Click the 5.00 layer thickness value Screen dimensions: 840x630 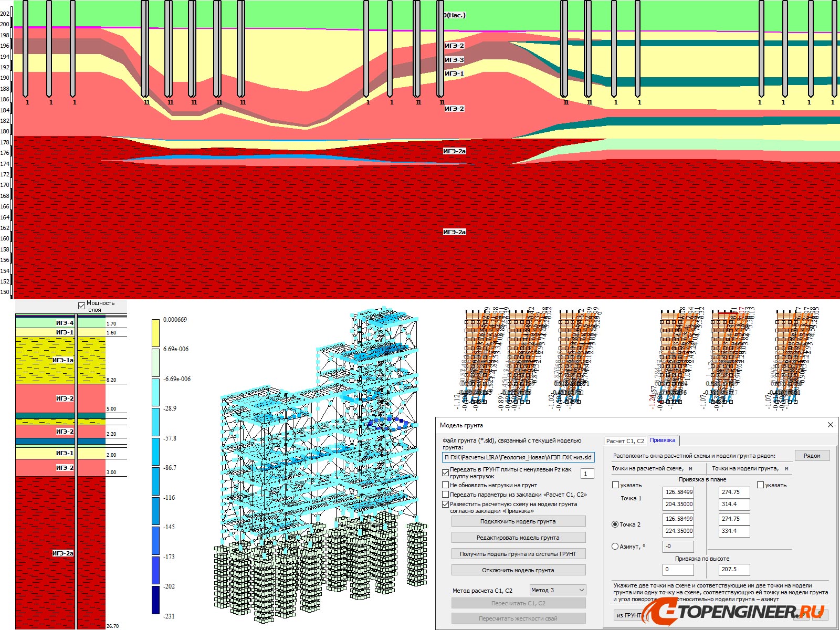111,408
